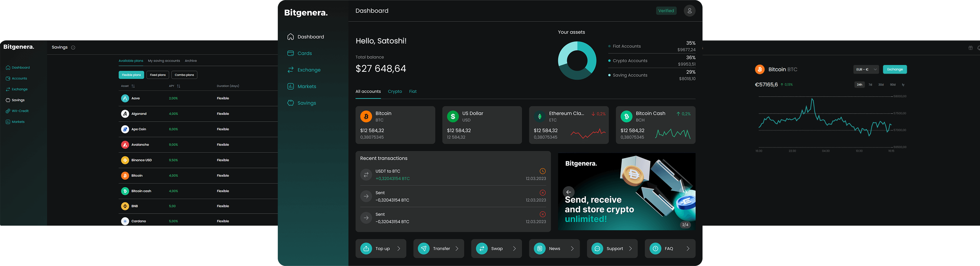Select the Combo plans filter
Viewport: 980px width, 266px height.
click(x=184, y=75)
